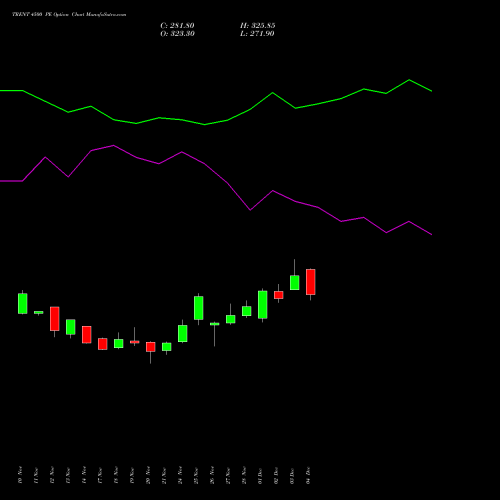Click the 24 Nov date label

[x=180, y=475]
